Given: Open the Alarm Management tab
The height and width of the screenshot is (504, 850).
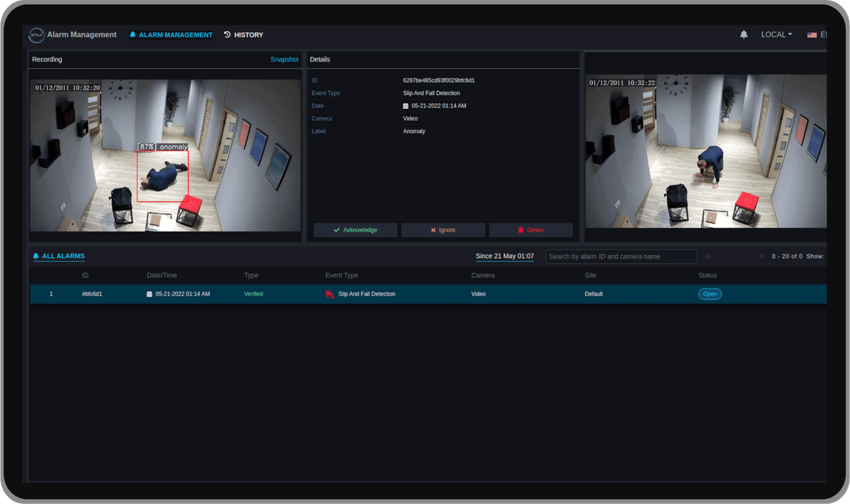Looking at the screenshot, I should click(171, 35).
